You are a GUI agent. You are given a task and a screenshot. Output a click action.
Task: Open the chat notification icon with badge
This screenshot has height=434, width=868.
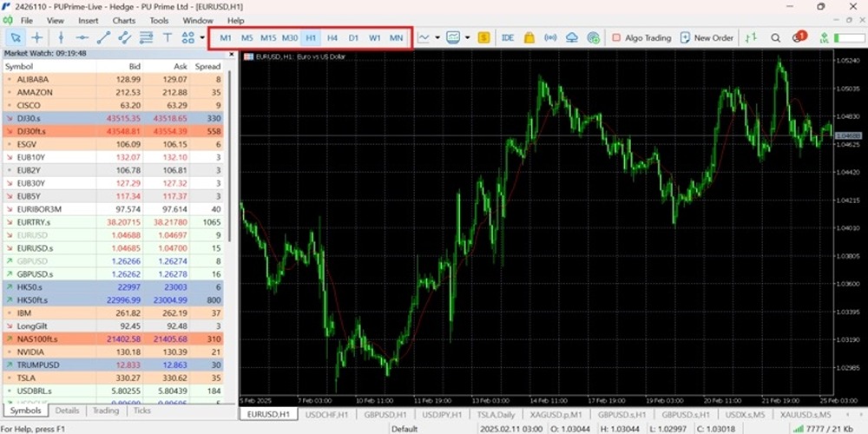(799, 37)
